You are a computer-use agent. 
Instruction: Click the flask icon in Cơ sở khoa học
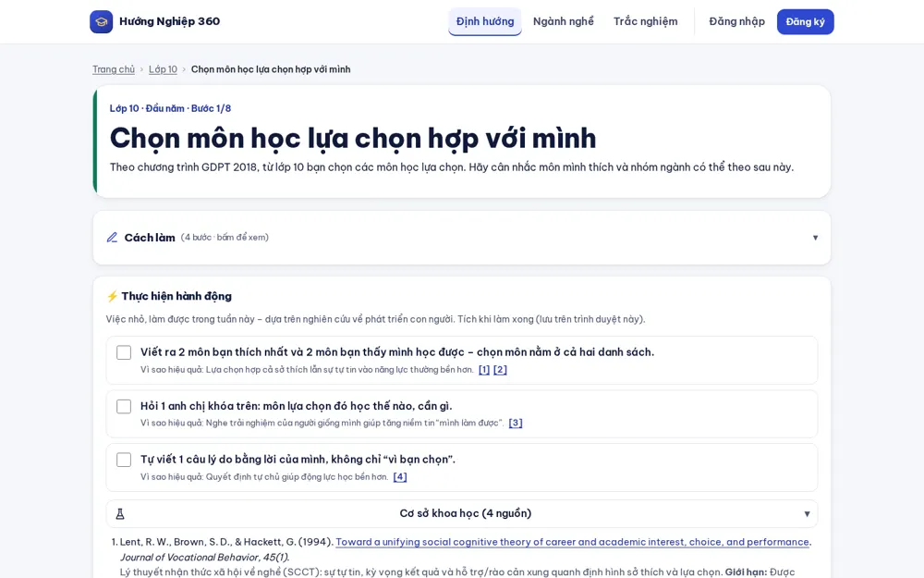[120, 513]
